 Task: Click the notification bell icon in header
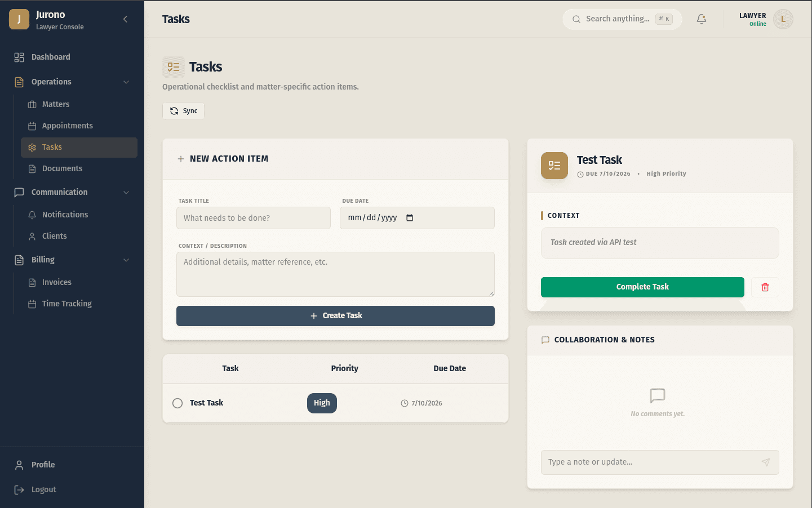click(702, 19)
